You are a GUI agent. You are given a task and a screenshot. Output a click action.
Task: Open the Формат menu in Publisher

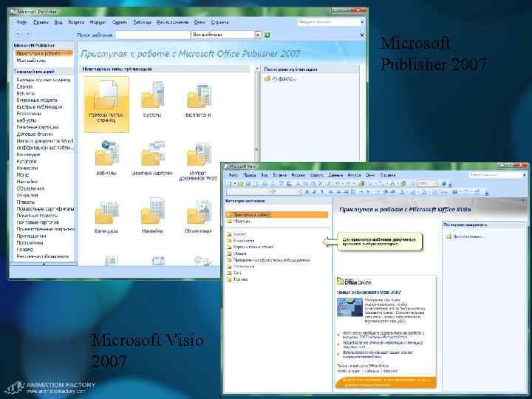click(98, 22)
